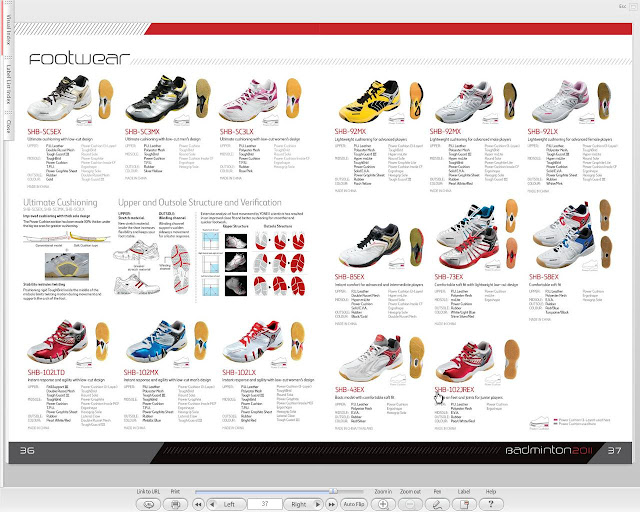Click the SHB-43EX shoe image

pyautogui.click(x=371, y=358)
